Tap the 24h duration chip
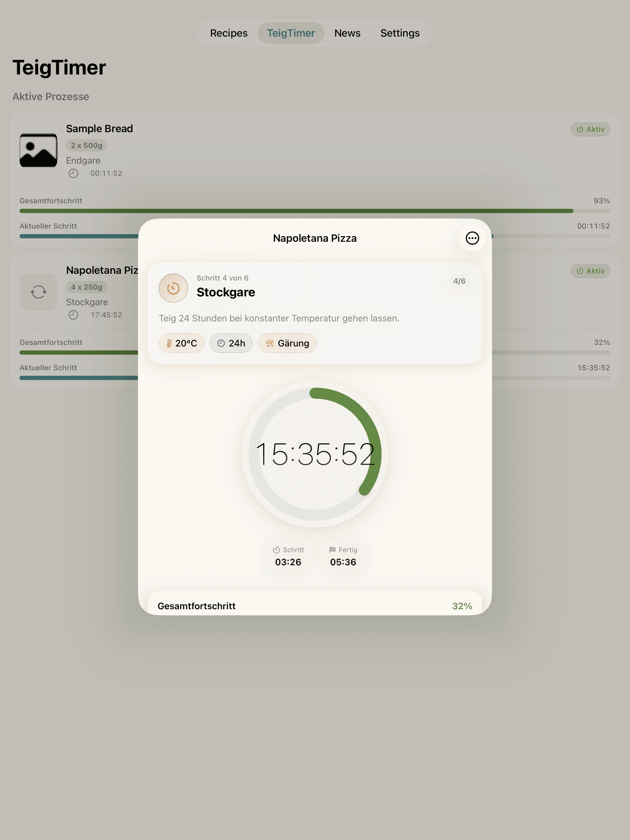The height and width of the screenshot is (840, 630). pyautogui.click(x=231, y=343)
